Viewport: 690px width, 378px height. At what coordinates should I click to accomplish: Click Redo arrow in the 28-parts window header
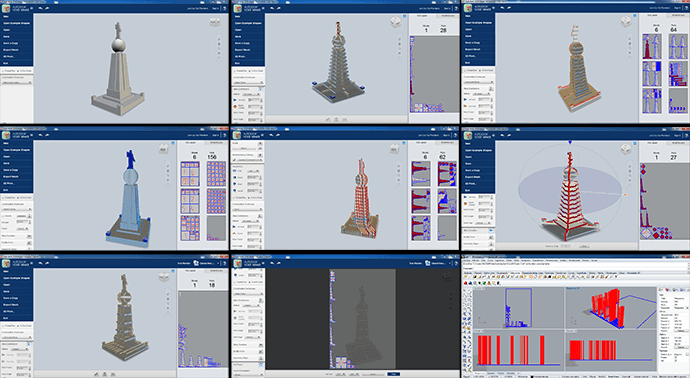pos(278,8)
